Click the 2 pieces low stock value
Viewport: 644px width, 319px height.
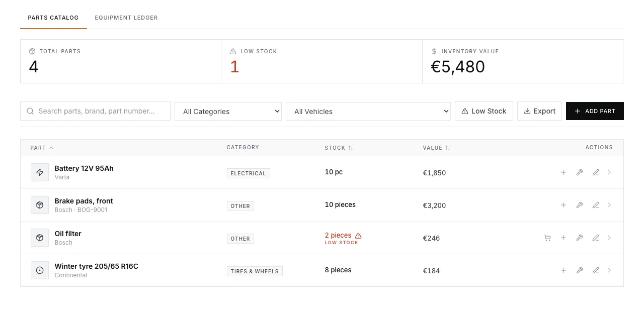[x=338, y=235]
